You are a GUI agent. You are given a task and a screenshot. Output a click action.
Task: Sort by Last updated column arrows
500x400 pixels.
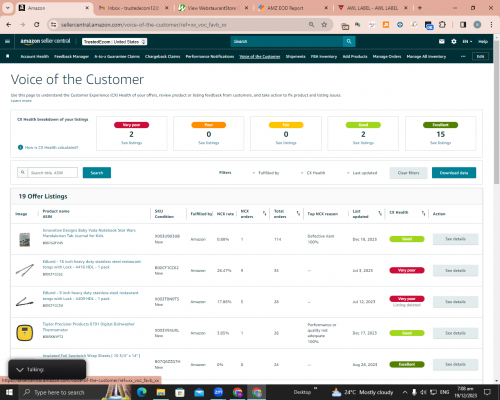point(380,213)
